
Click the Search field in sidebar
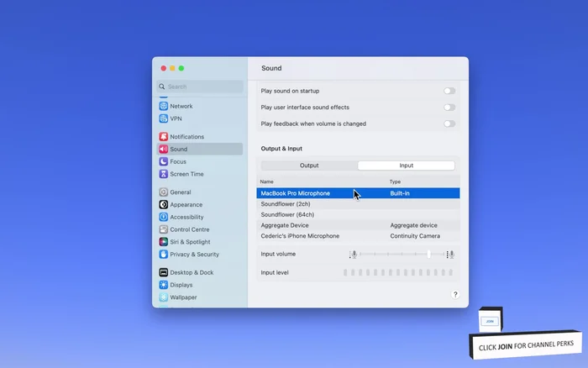202,87
